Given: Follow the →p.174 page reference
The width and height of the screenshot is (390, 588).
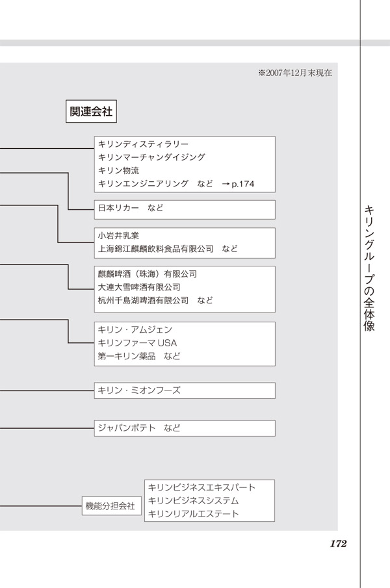Looking at the screenshot, I should coord(238,184).
